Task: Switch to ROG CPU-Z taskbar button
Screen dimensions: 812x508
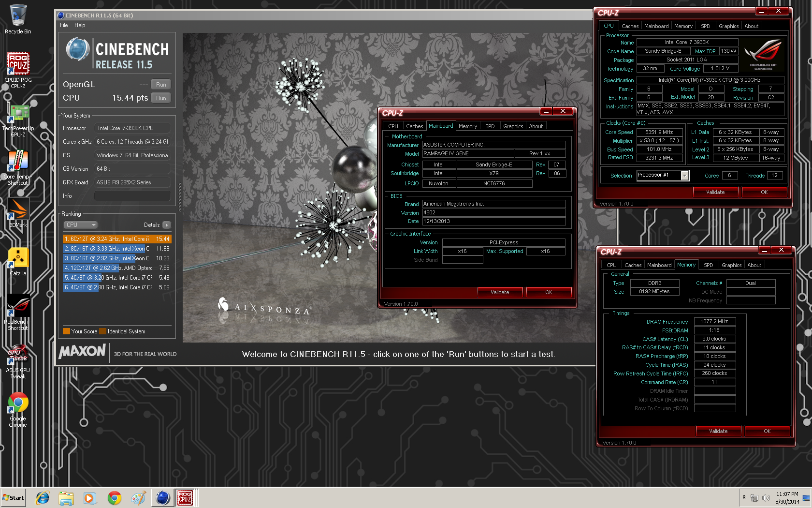Action: pyautogui.click(x=185, y=498)
